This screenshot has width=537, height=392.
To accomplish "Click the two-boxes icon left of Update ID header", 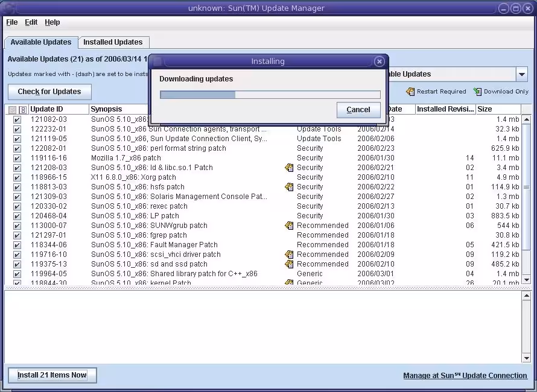I will coord(22,110).
